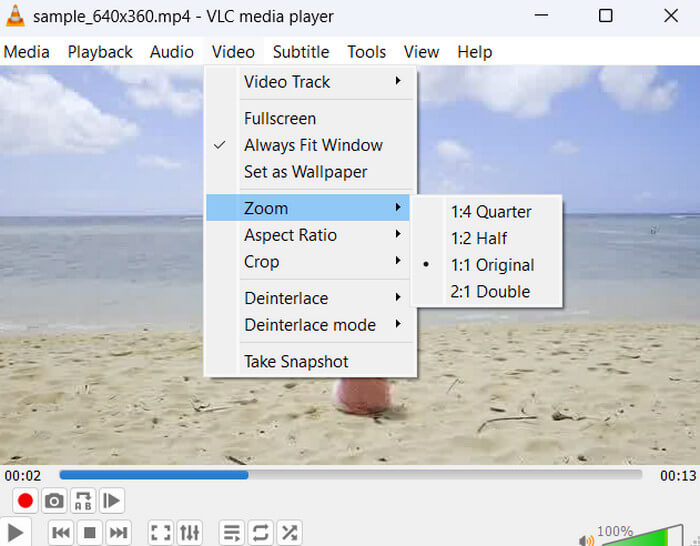Viewport: 700px width, 546px height.
Task: Skip to previous media track
Action: (x=61, y=533)
